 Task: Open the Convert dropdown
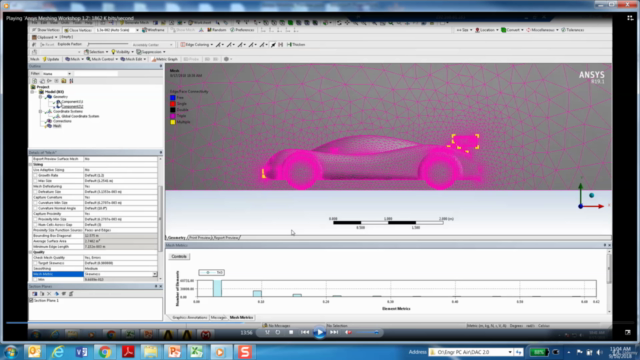point(512,30)
